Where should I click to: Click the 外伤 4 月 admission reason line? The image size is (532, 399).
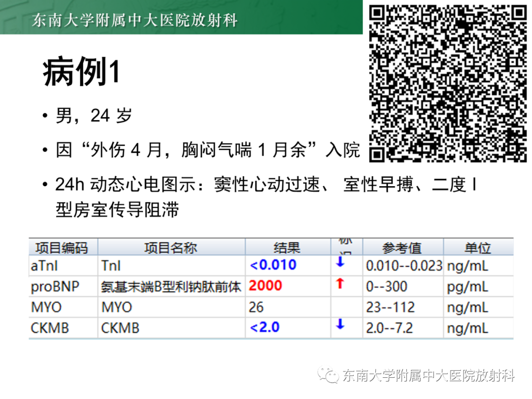click(x=208, y=150)
